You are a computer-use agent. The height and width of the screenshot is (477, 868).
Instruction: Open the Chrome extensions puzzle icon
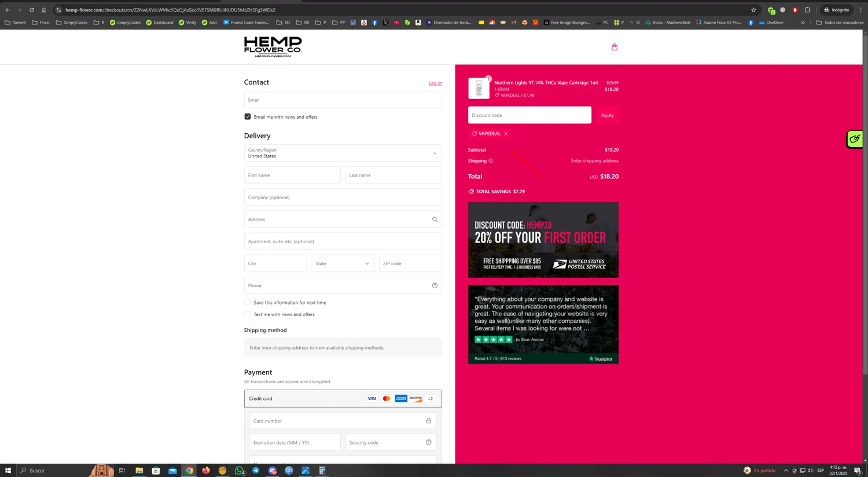coord(807,10)
